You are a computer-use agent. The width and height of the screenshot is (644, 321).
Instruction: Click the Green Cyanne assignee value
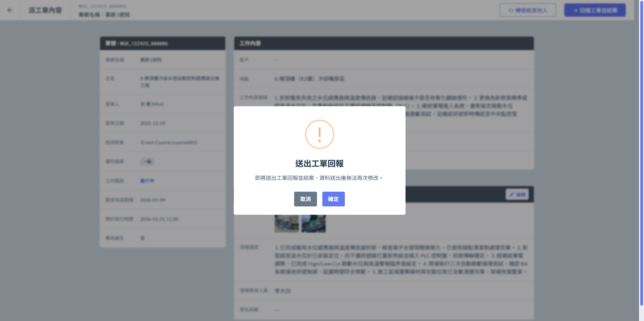pos(169,142)
